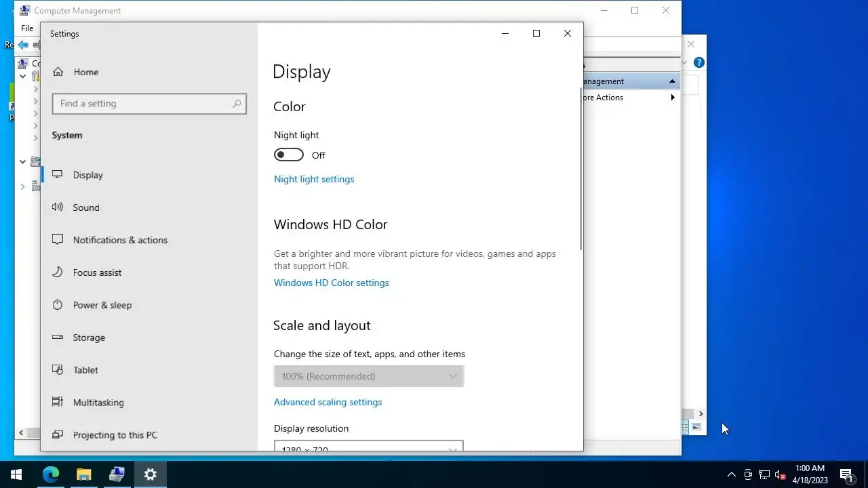Click the Back arrow in Computer Management toolbar
The width and height of the screenshot is (868, 488).
[23, 45]
